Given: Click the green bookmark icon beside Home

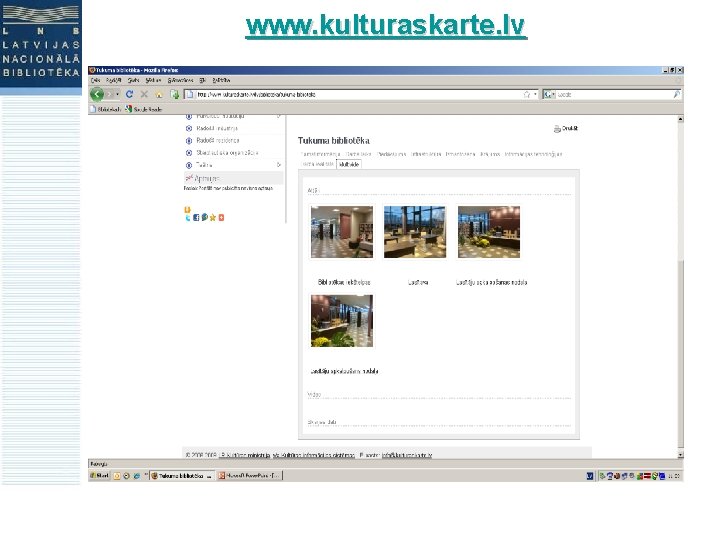Looking at the screenshot, I should (x=174, y=95).
